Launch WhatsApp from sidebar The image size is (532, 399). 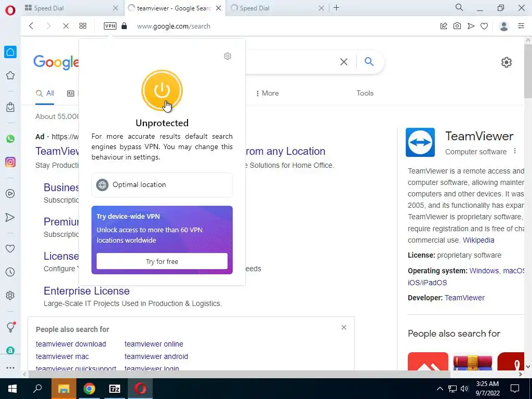tap(10, 139)
